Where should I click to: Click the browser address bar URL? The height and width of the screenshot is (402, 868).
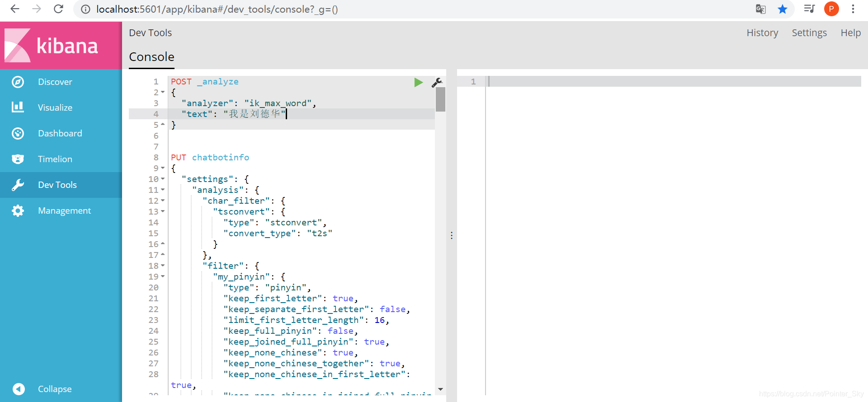point(217,9)
